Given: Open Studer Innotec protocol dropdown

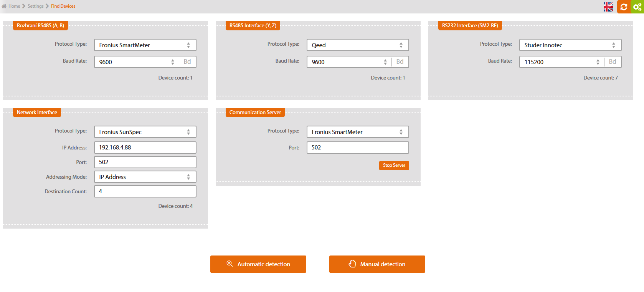Looking at the screenshot, I should [x=570, y=45].
